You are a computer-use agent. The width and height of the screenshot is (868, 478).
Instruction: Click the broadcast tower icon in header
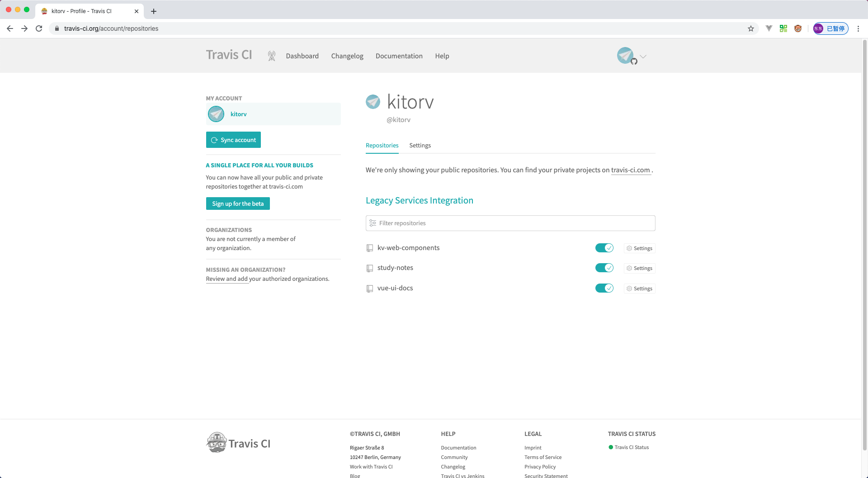(271, 56)
